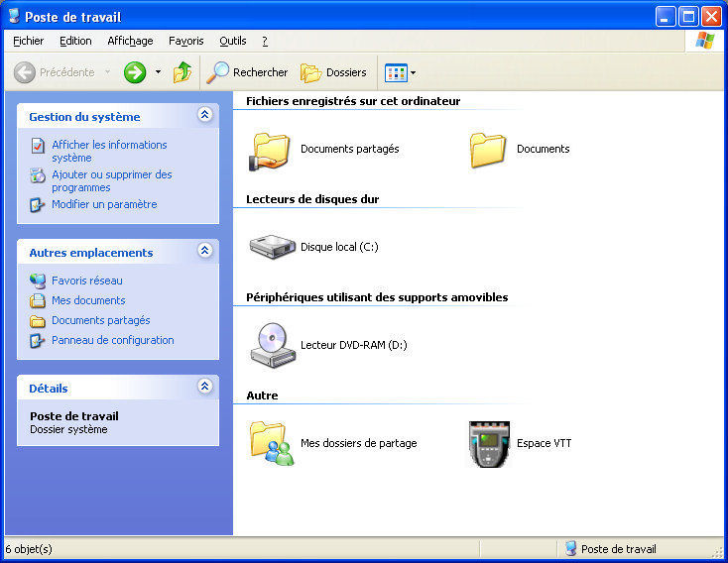Click the Favoris réseau network icon
Screen dimensions: 728x563
(x=38, y=281)
